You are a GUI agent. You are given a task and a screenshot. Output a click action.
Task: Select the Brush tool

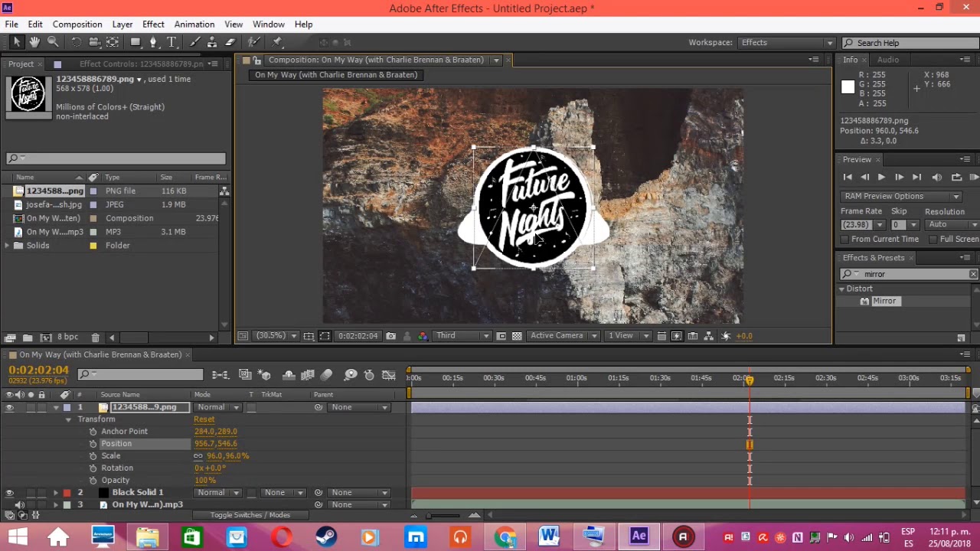pyautogui.click(x=194, y=42)
